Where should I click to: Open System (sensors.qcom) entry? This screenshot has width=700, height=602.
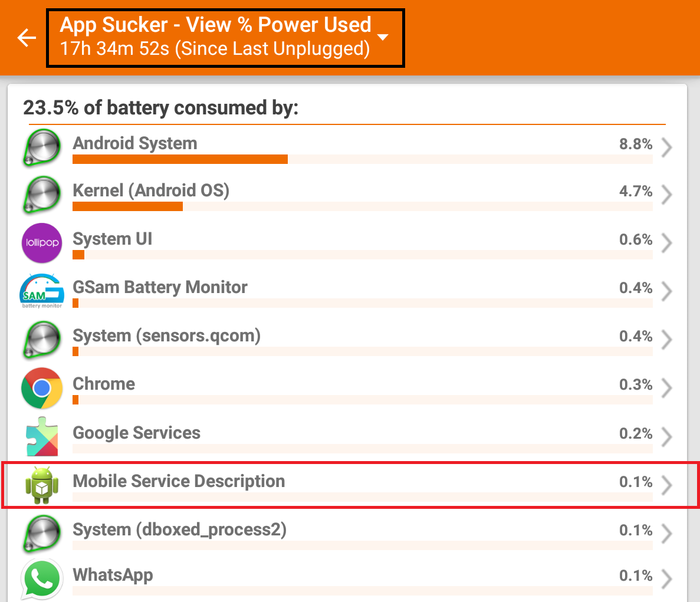pos(166,336)
